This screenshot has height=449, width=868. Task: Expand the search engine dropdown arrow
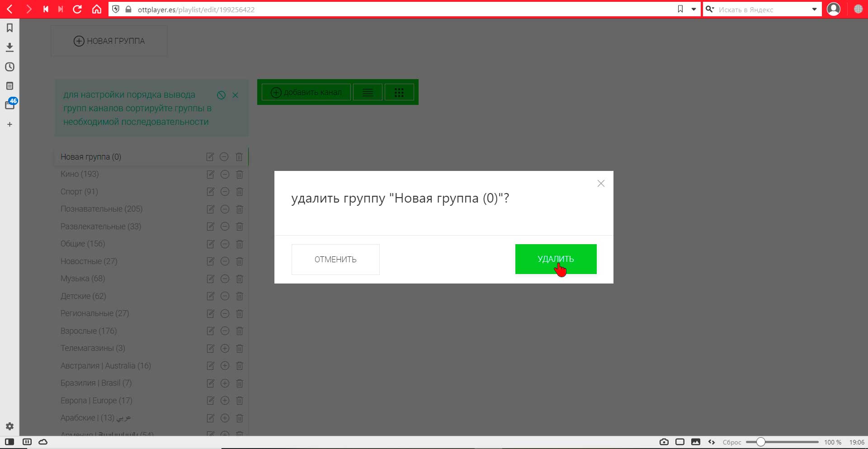coord(814,9)
